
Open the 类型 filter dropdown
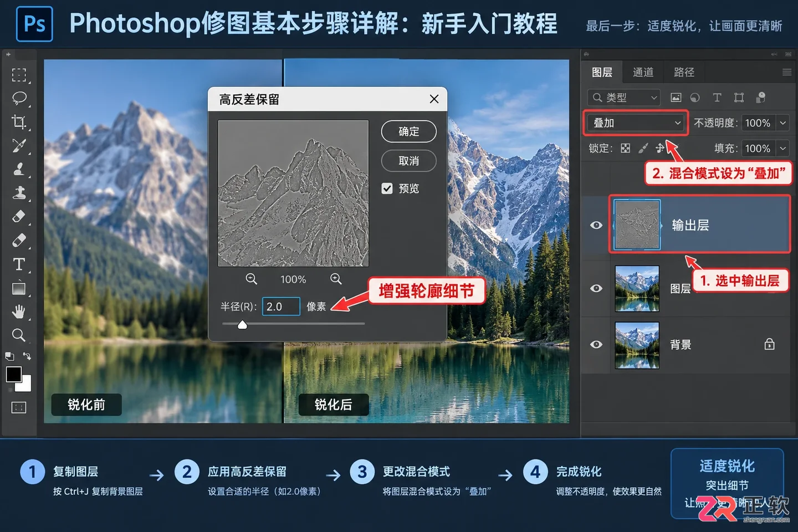624,98
